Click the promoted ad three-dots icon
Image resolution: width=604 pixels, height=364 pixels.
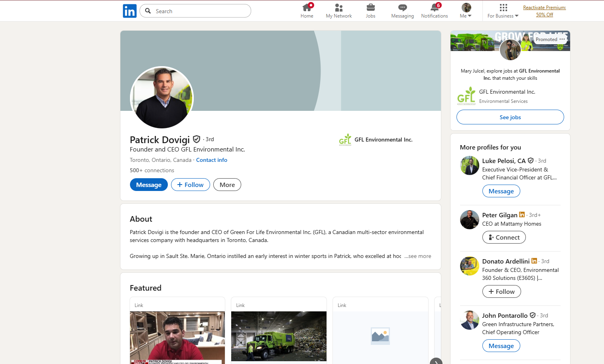pos(562,39)
